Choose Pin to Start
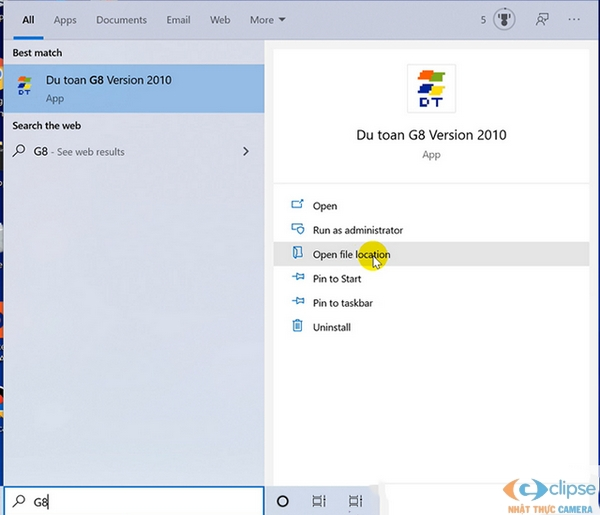This screenshot has width=600, height=515. click(x=431, y=279)
